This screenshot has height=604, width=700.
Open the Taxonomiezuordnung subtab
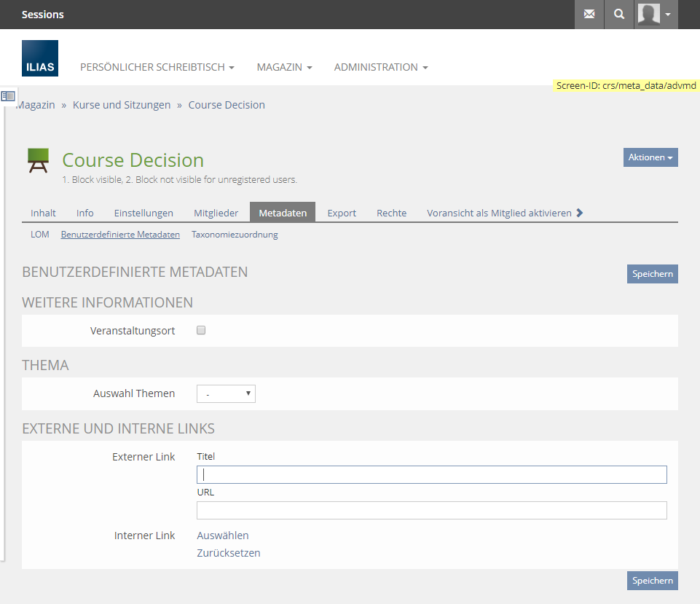[x=235, y=235]
